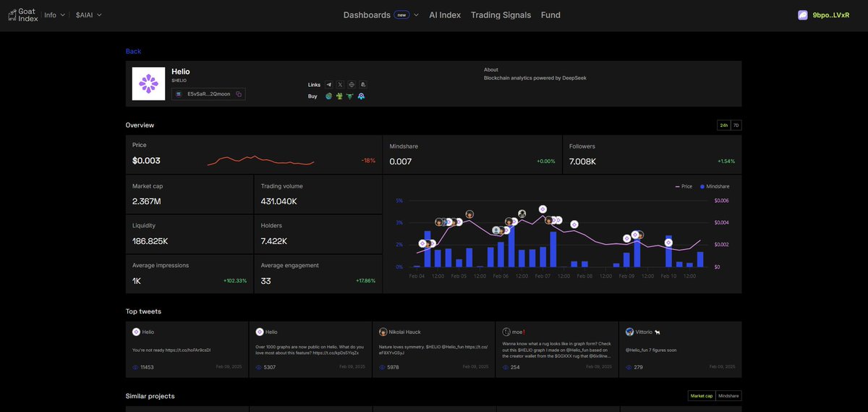Copy the E5vSaR...2Qmoon contract address
Viewport: 868px width, 412px height.
tap(239, 94)
